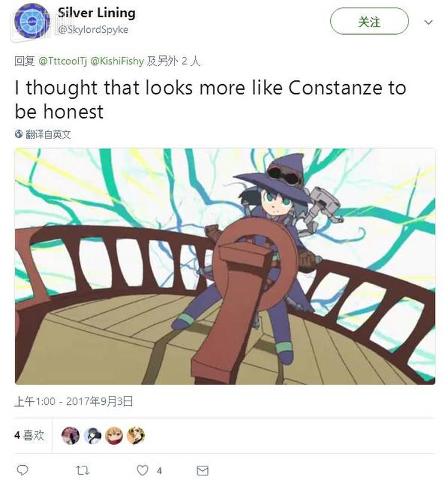Viewport: 448px width, 492px height.
Task: Open first liker's avatar
Action: (x=70, y=436)
